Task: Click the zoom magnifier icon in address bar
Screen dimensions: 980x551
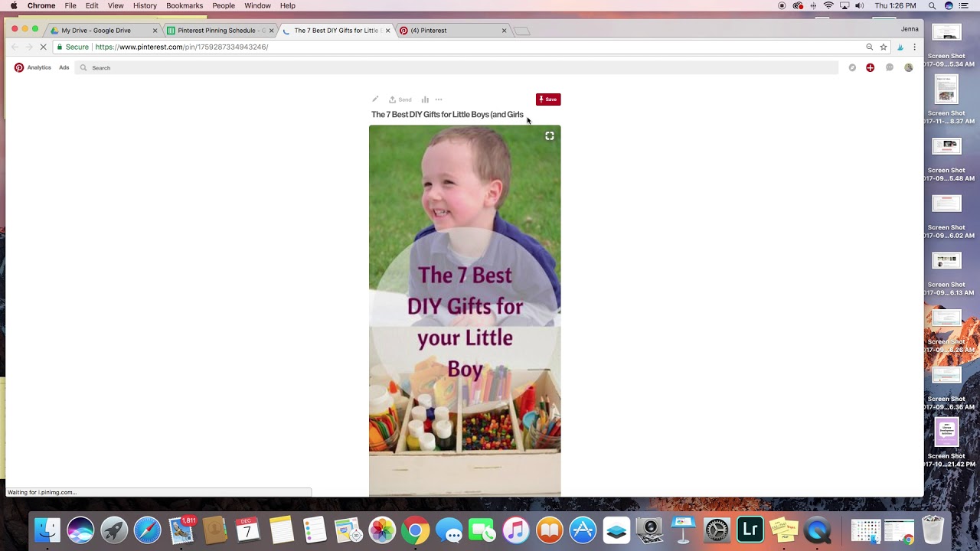Action: click(x=870, y=47)
